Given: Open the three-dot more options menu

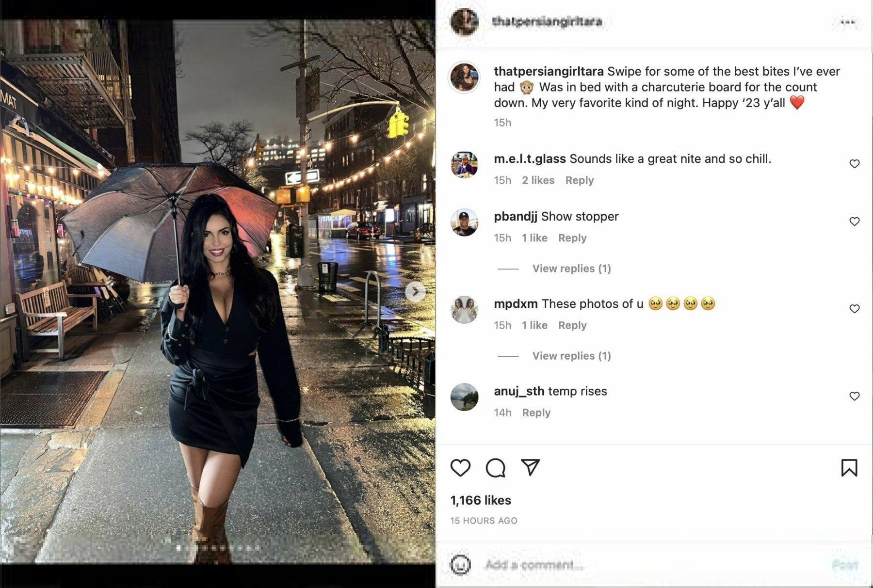Looking at the screenshot, I should tap(847, 22).
